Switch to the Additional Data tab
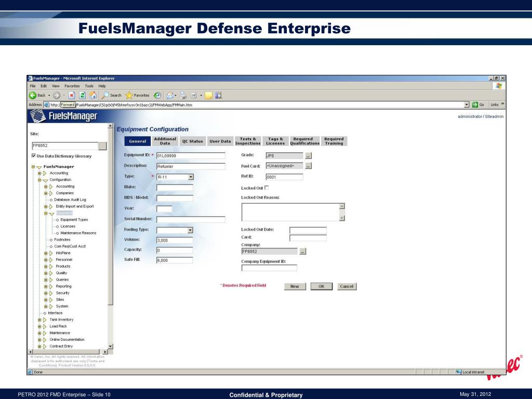Image resolution: width=532 pixels, height=399 pixels. 165,141
